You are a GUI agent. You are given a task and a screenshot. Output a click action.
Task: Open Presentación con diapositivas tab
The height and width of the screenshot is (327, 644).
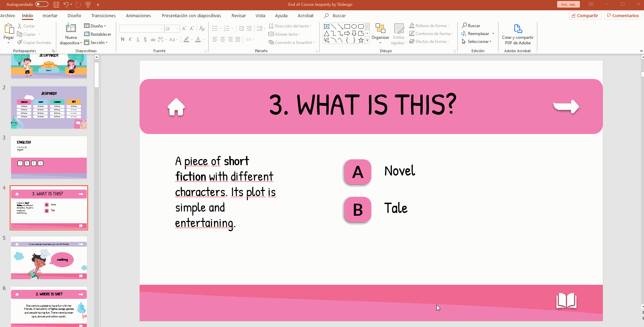(191, 16)
